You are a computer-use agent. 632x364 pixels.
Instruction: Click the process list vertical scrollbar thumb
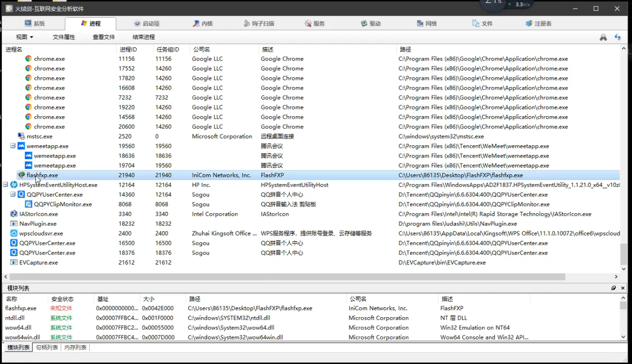pos(623,254)
